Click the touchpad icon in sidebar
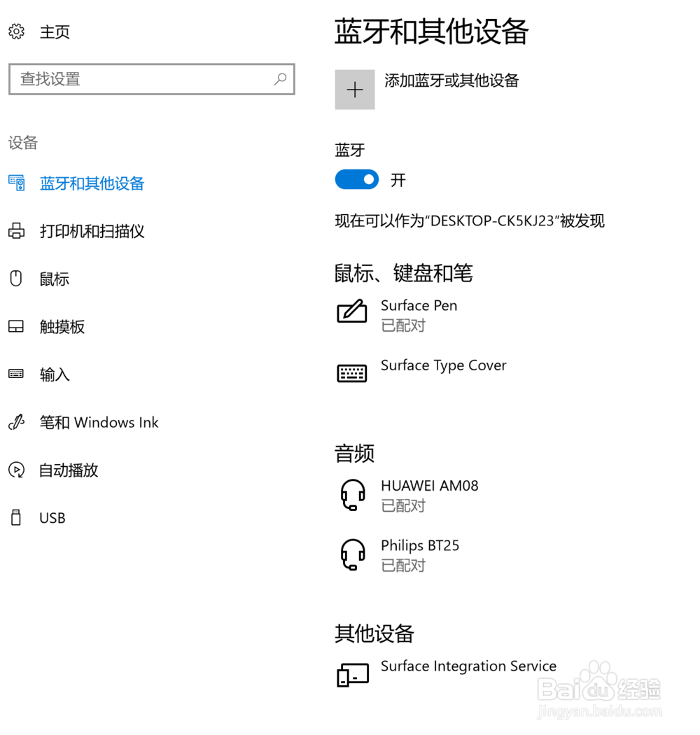This screenshot has height=735, width=700. click(x=16, y=326)
